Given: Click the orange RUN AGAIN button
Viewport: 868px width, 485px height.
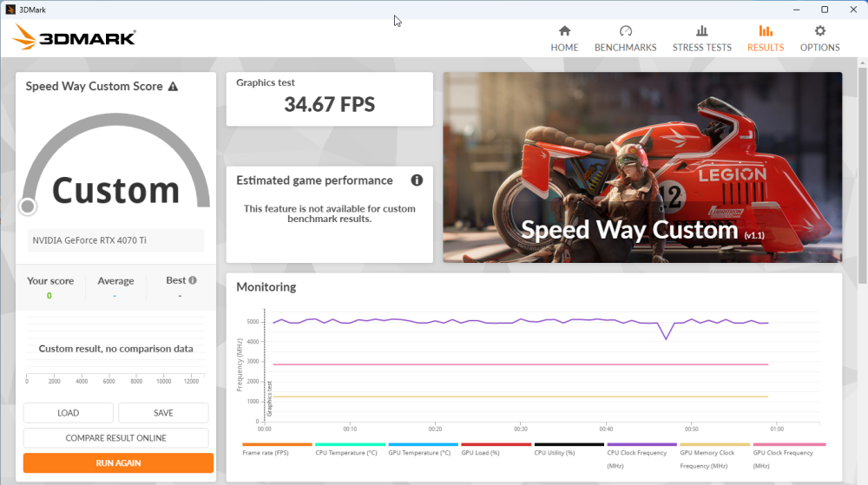Looking at the screenshot, I should (118, 463).
